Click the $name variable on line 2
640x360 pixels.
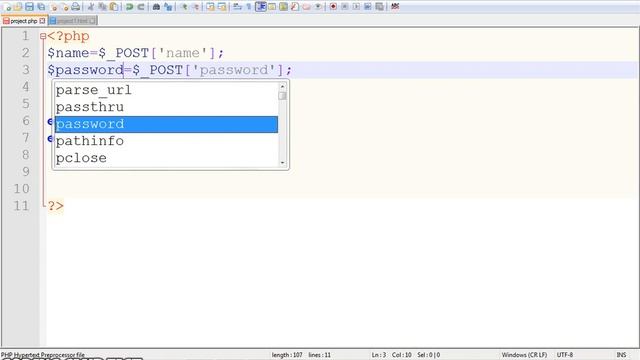68,53
